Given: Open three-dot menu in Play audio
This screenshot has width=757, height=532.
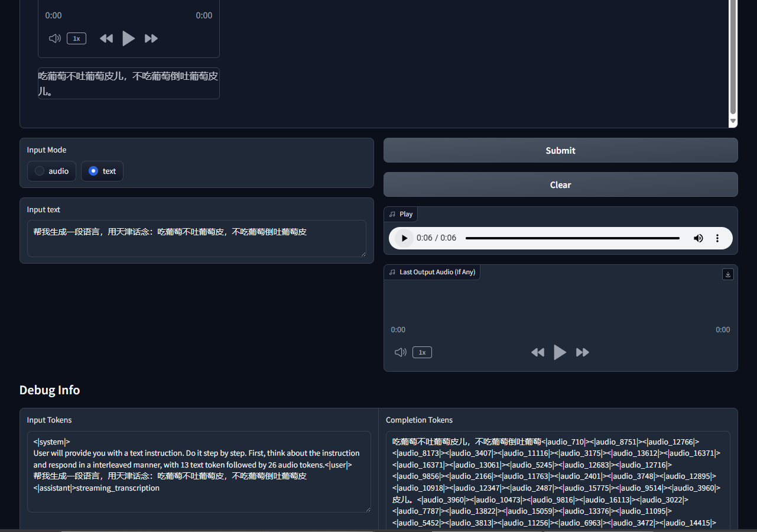Looking at the screenshot, I should pyautogui.click(x=717, y=238).
